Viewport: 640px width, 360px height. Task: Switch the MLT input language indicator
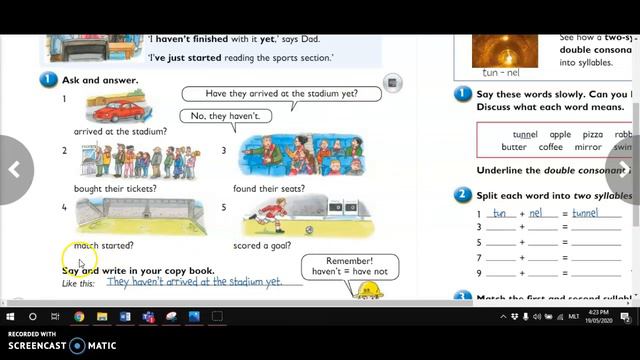click(573, 317)
